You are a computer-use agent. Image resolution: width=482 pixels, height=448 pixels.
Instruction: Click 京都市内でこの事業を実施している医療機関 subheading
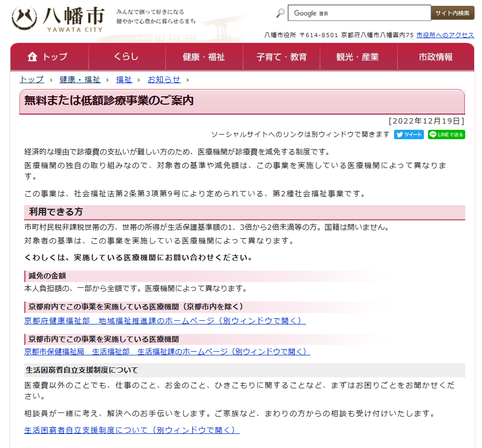[104, 339]
